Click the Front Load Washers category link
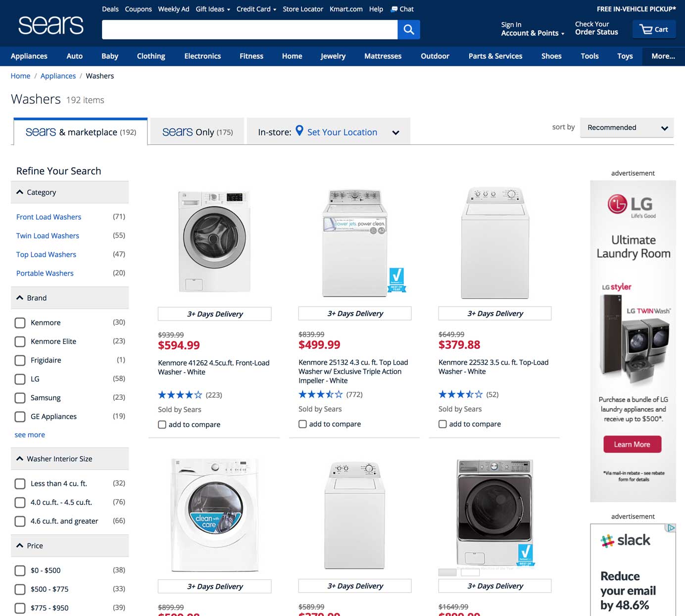685x616 pixels. coord(49,217)
